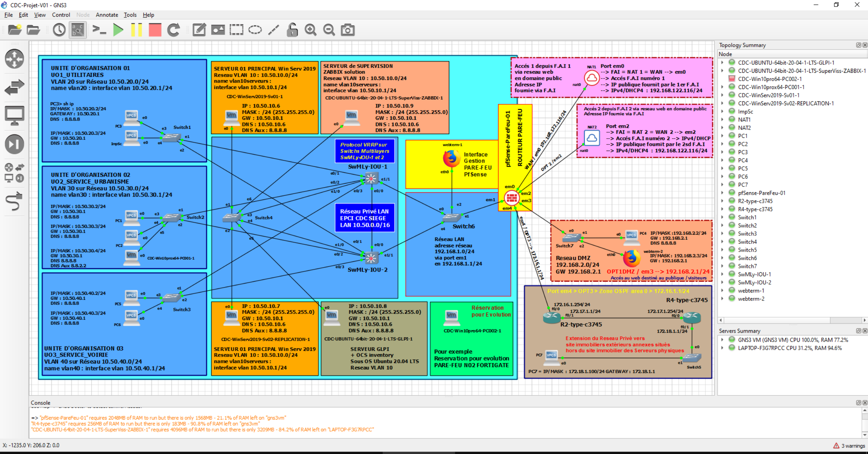Browse switches in the device sidebar
The height and width of the screenshot is (454, 868).
click(x=14, y=87)
